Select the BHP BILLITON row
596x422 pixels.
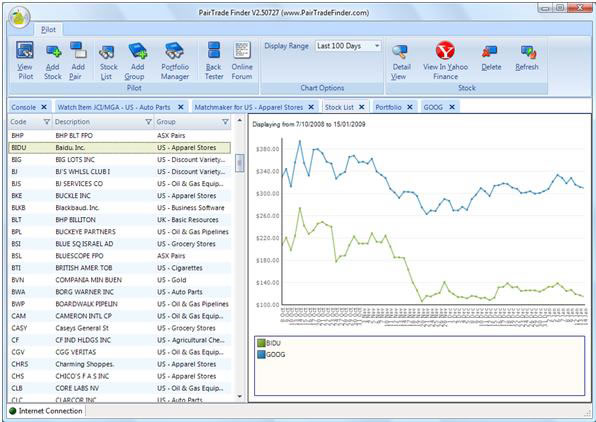tap(119, 220)
